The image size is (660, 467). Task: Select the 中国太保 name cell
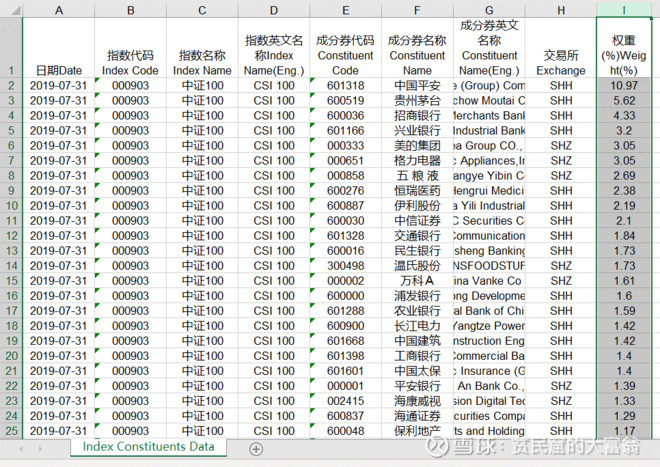coord(417,371)
